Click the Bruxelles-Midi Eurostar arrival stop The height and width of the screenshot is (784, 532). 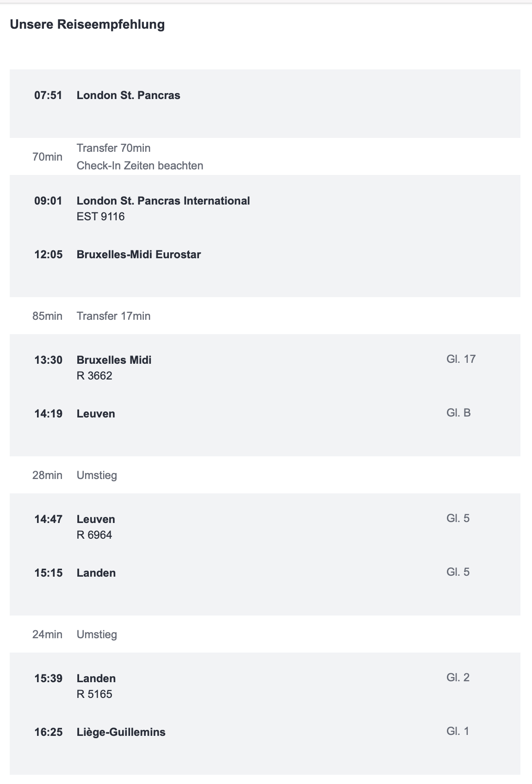pyautogui.click(x=138, y=255)
